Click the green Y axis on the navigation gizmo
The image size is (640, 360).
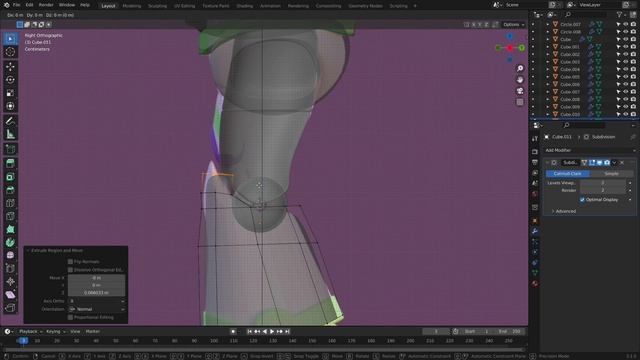(x=522, y=48)
